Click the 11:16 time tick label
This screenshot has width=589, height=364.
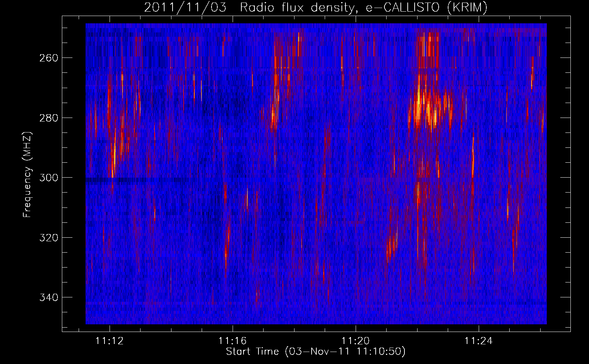click(233, 341)
